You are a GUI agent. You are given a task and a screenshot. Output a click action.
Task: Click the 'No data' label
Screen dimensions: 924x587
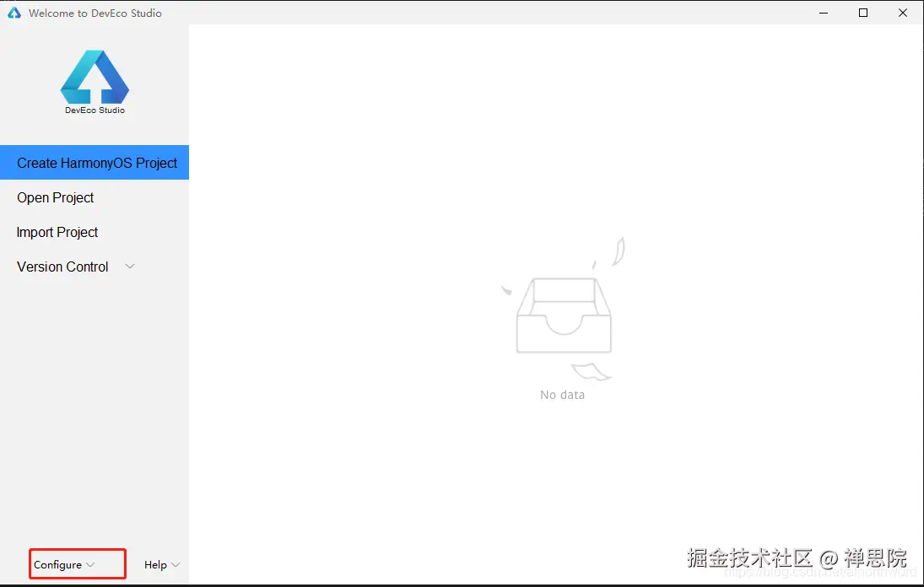click(x=561, y=394)
